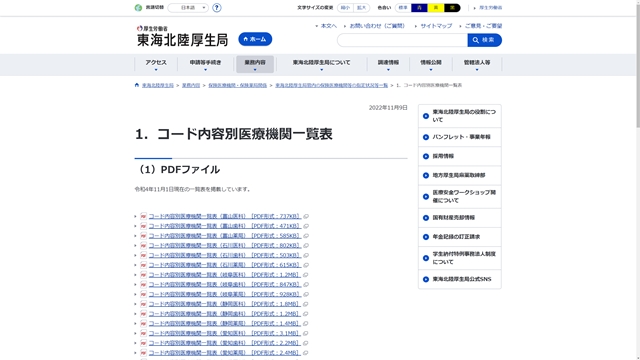The height and width of the screenshot is (360, 640).
Task: Open the 岐阜医科 1.2MB PDF link
Action: (x=224, y=275)
